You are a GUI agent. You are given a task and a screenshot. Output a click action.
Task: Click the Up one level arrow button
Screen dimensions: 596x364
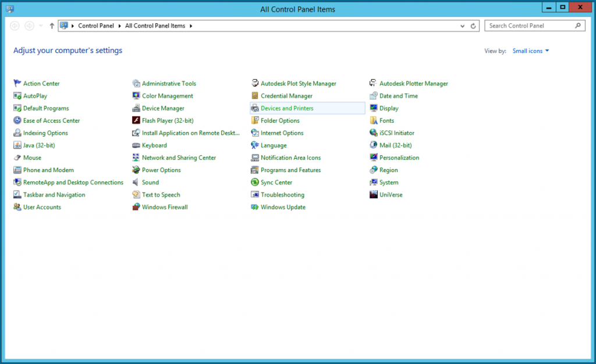click(52, 26)
